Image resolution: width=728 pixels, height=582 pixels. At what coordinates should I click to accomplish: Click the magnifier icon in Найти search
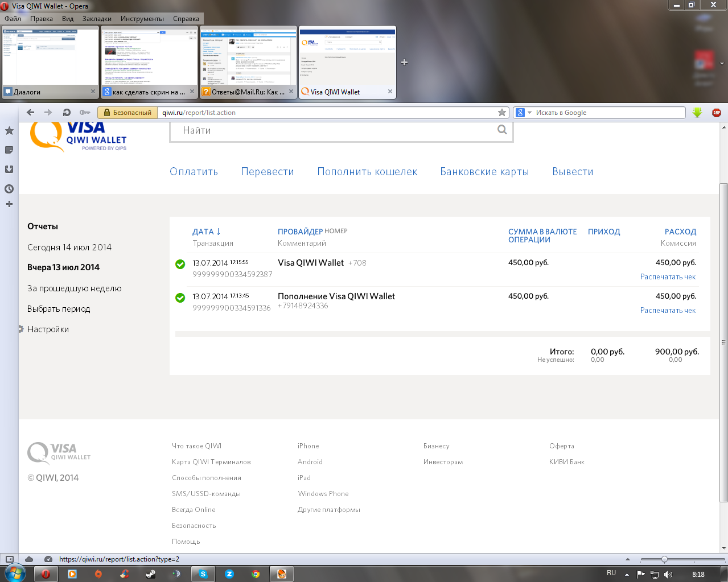[502, 130]
